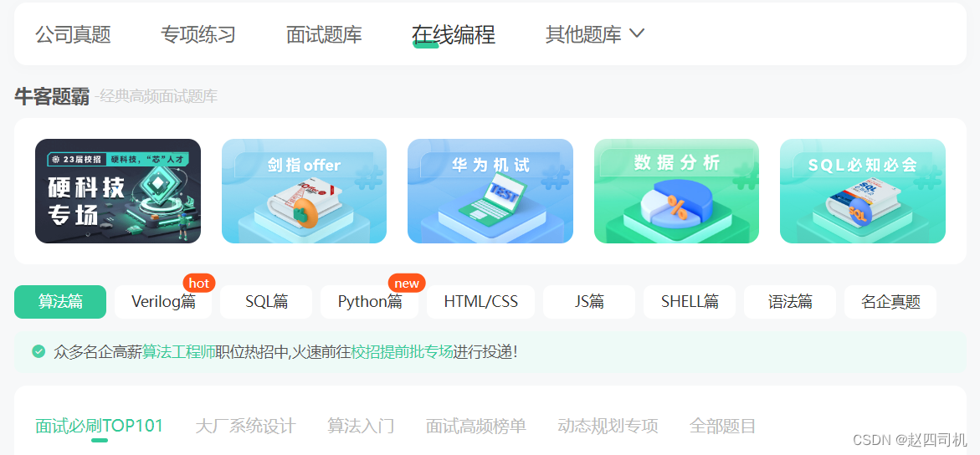
Task: Select the Verilog篇 category
Action: [163, 302]
